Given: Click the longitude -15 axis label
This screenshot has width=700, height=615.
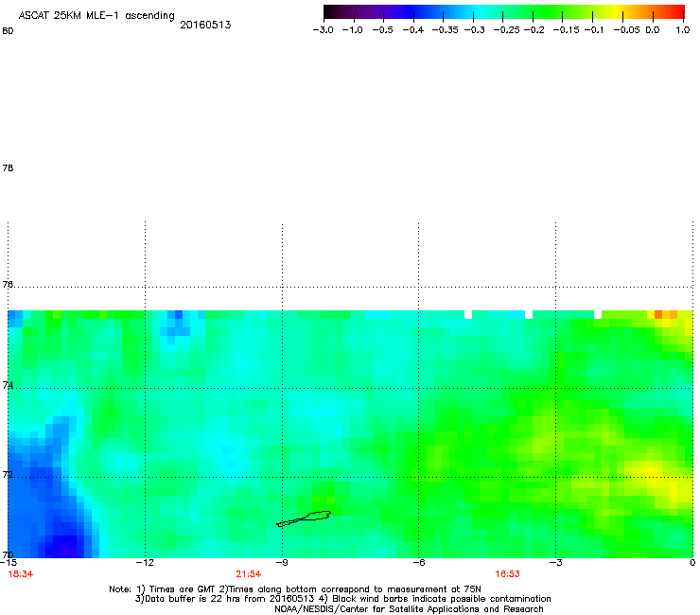Looking at the screenshot, I should pyautogui.click(x=8, y=562).
